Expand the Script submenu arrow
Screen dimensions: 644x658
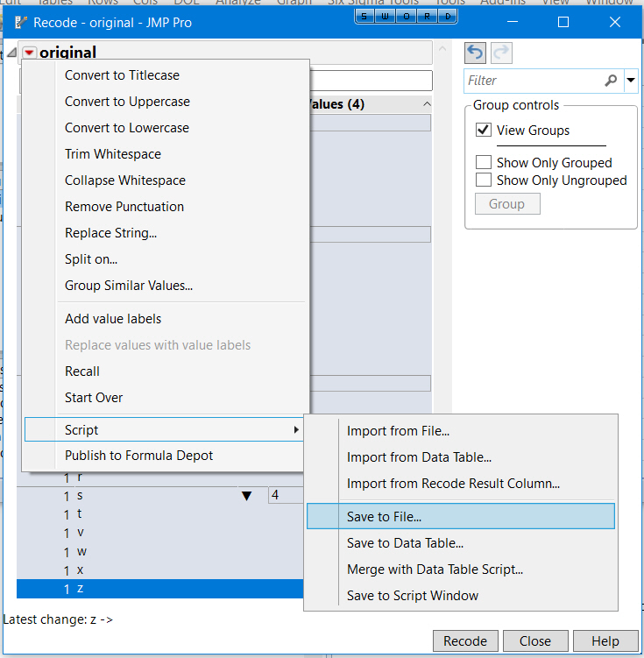[296, 430]
